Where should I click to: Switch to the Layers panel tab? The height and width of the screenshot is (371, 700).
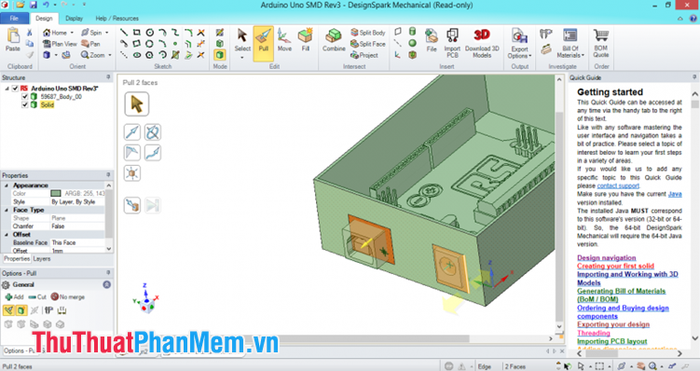click(x=42, y=259)
